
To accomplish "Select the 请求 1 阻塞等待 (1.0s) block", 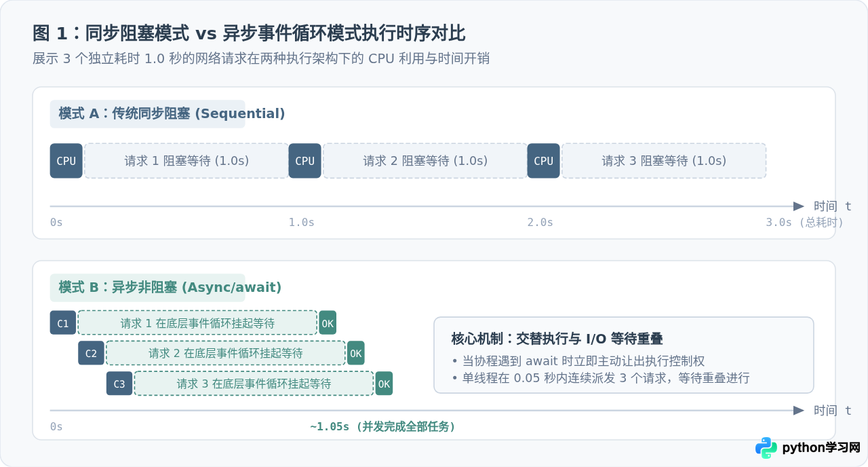I will tap(186, 161).
